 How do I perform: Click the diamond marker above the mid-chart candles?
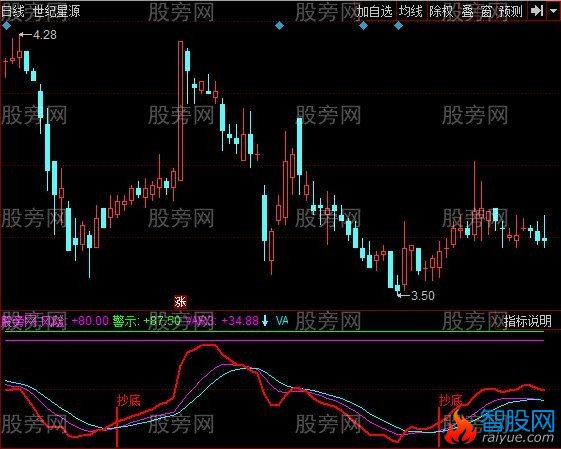click(279, 25)
